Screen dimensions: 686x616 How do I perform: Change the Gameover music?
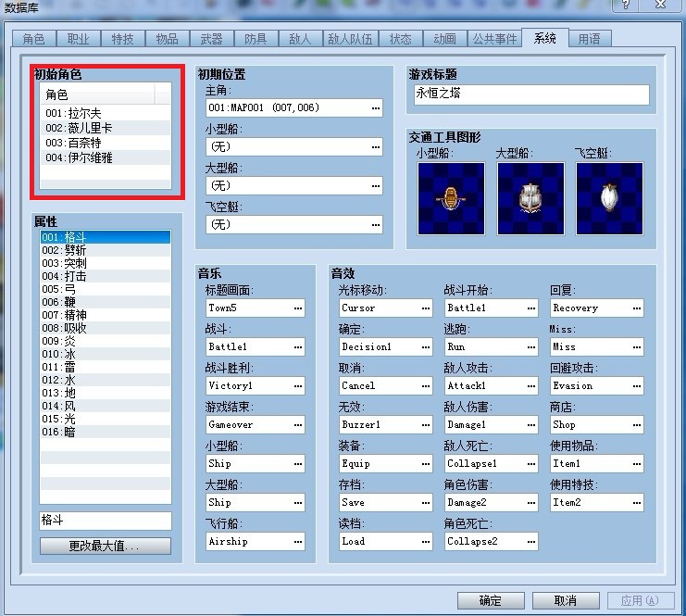(256, 424)
